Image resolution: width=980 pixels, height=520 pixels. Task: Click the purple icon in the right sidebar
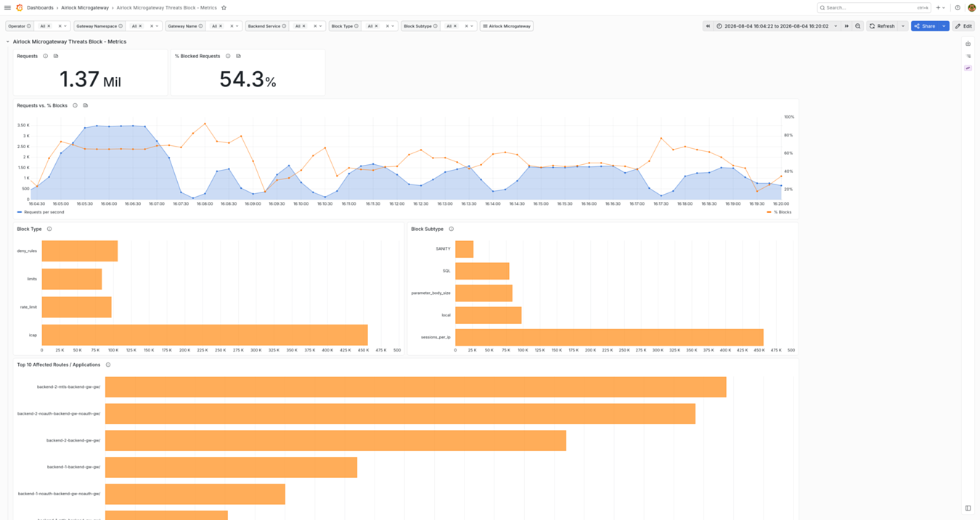point(968,68)
